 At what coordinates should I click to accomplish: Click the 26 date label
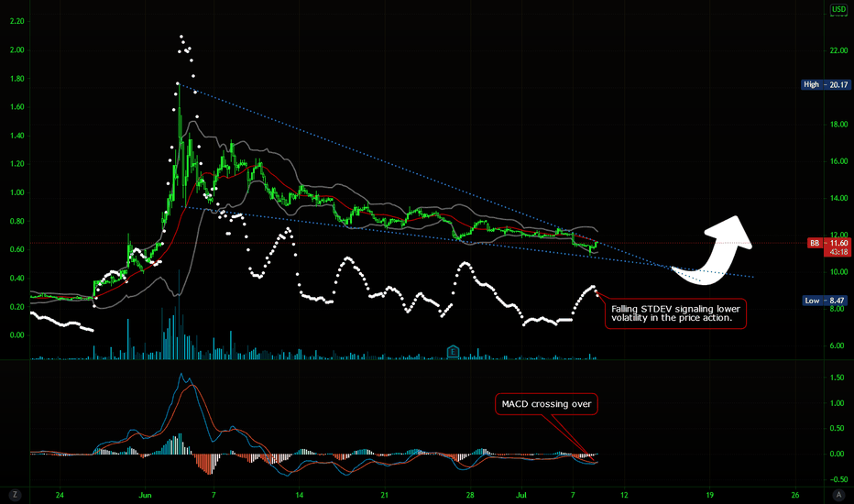[795, 495]
